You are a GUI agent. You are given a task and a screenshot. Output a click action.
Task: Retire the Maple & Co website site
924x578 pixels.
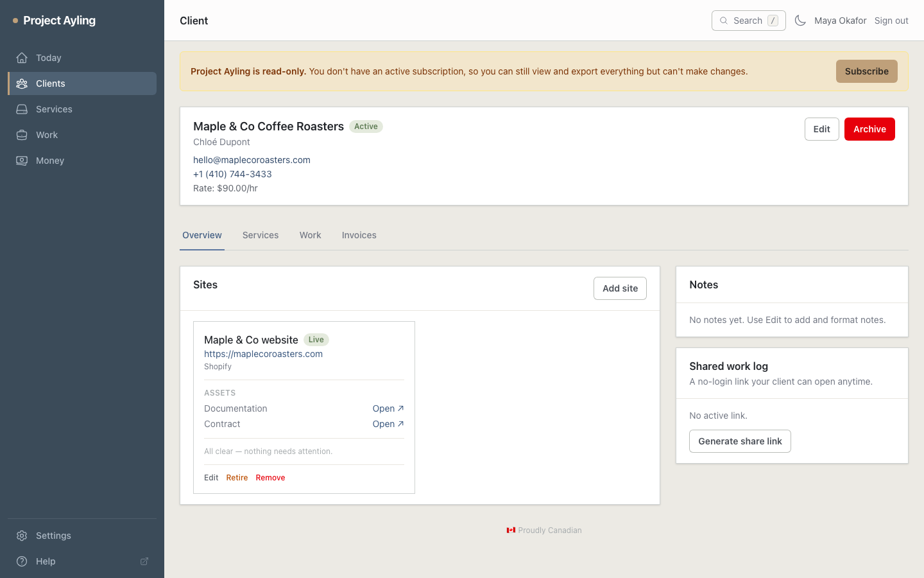237,478
